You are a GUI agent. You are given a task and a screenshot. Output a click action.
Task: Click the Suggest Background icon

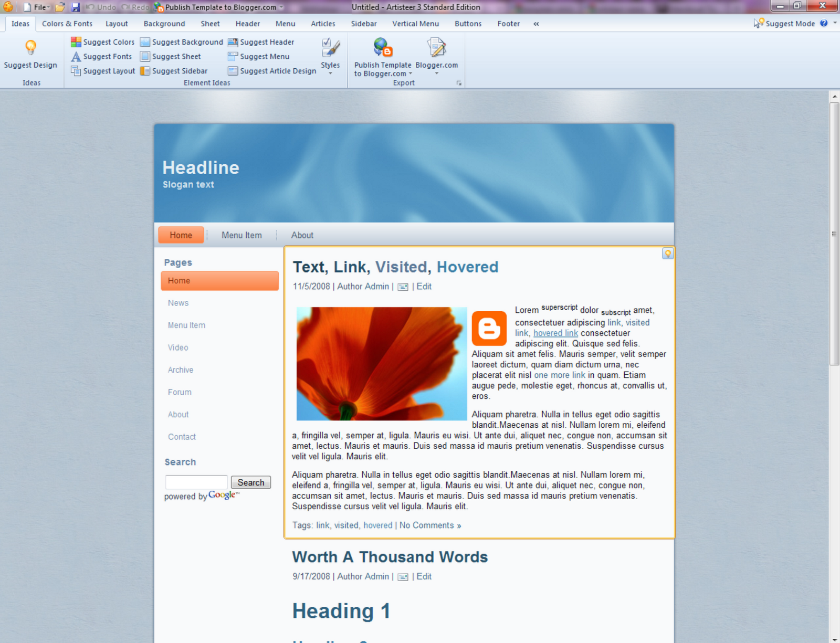point(144,42)
